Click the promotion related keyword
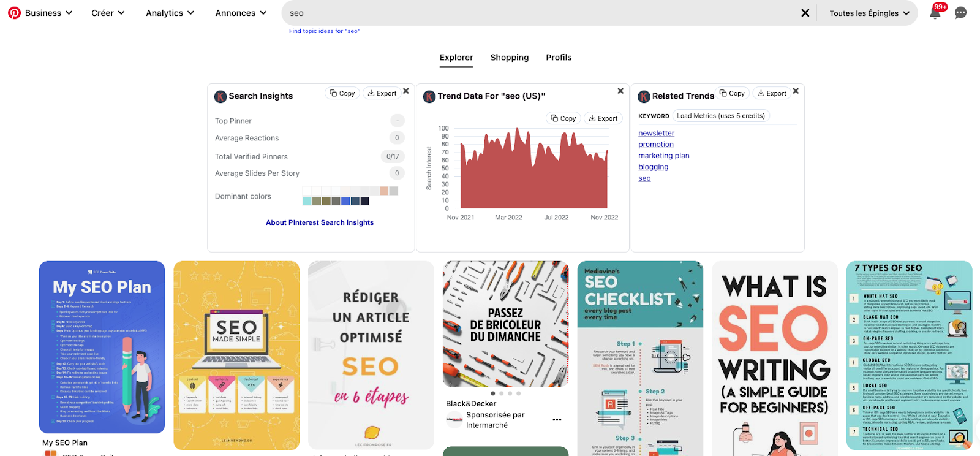 (x=656, y=145)
